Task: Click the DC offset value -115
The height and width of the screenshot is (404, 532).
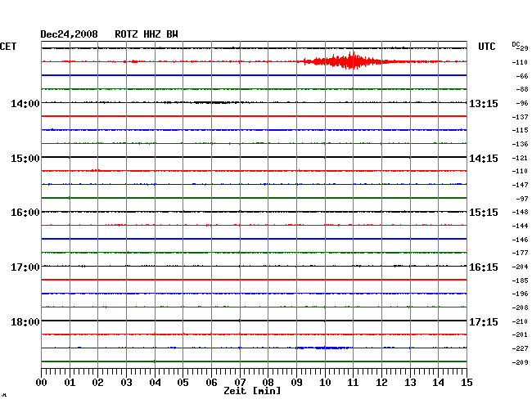Action: pos(520,130)
